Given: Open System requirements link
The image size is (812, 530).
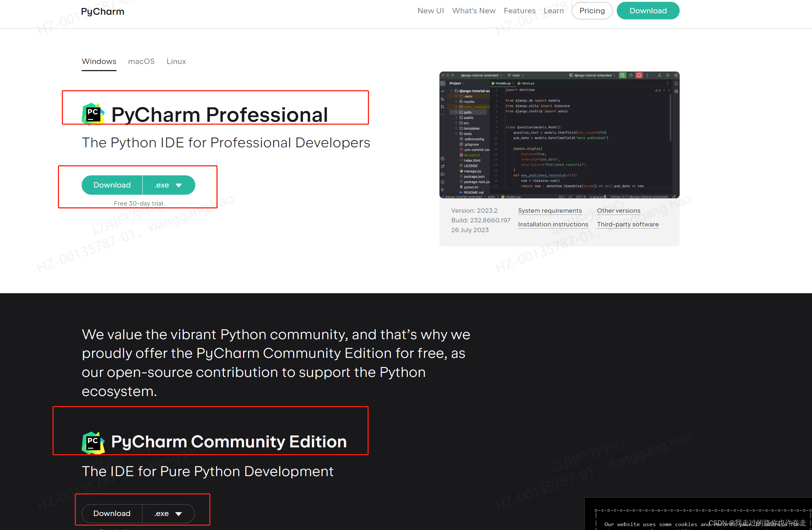Looking at the screenshot, I should pos(550,211).
